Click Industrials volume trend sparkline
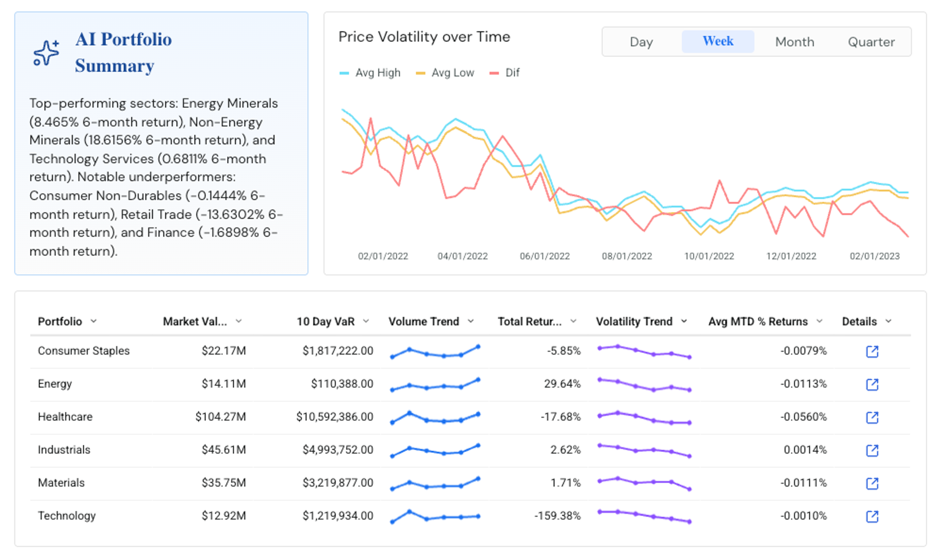Screen dimensions: 940x560 [x=435, y=451]
